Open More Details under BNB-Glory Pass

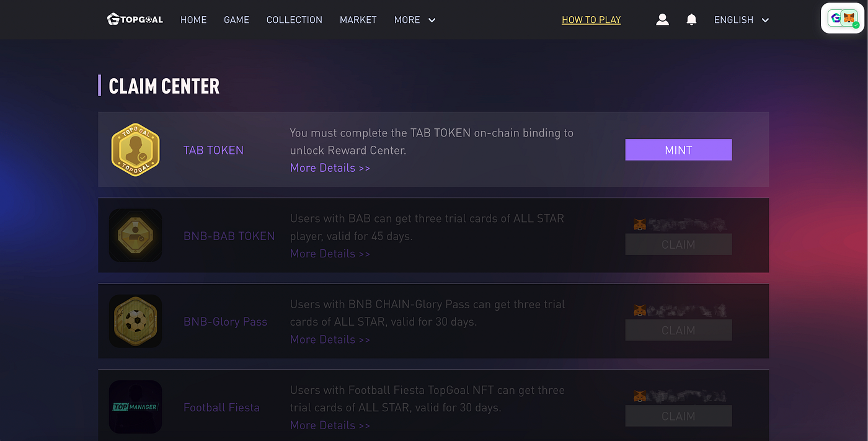(330, 339)
